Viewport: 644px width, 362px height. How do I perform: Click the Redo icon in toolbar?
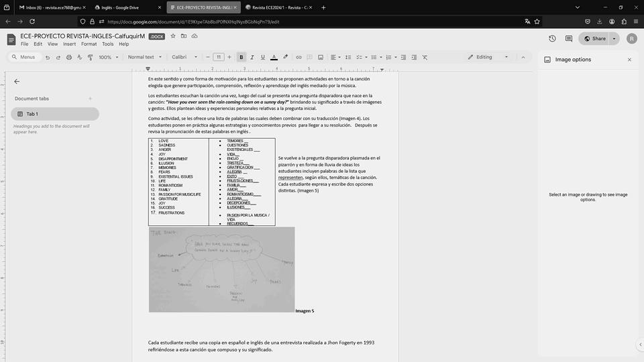[58, 58]
